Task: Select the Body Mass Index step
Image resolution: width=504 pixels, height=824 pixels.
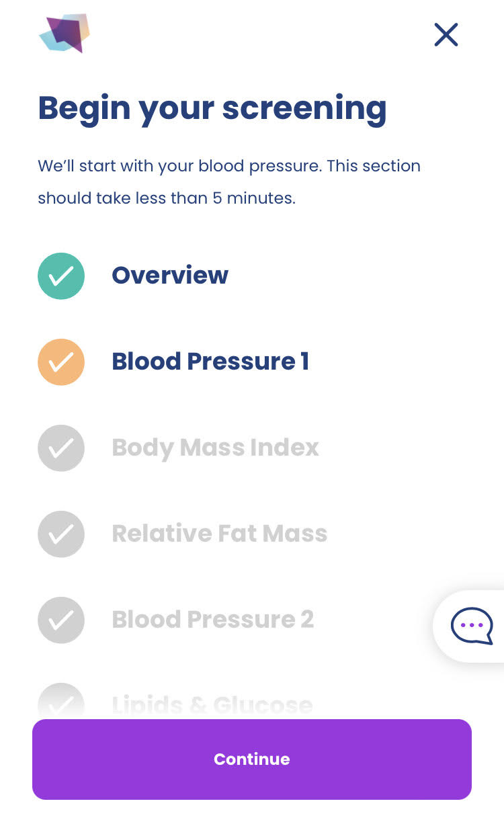Action: coord(215,448)
